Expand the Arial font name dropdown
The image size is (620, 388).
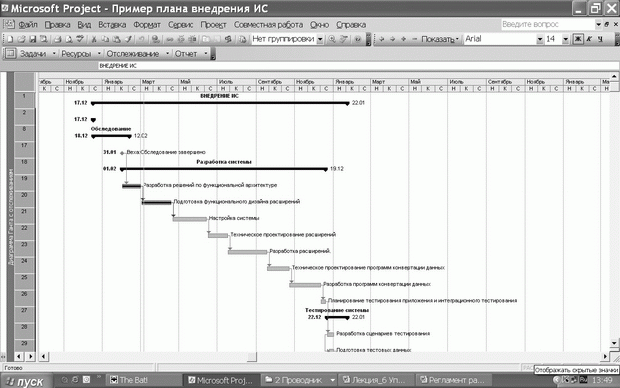tap(540, 39)
